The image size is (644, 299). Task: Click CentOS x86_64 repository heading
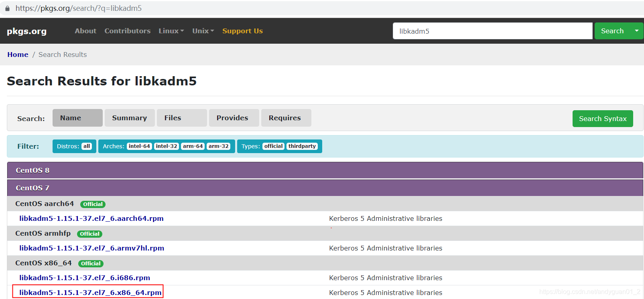pos(43,263)
